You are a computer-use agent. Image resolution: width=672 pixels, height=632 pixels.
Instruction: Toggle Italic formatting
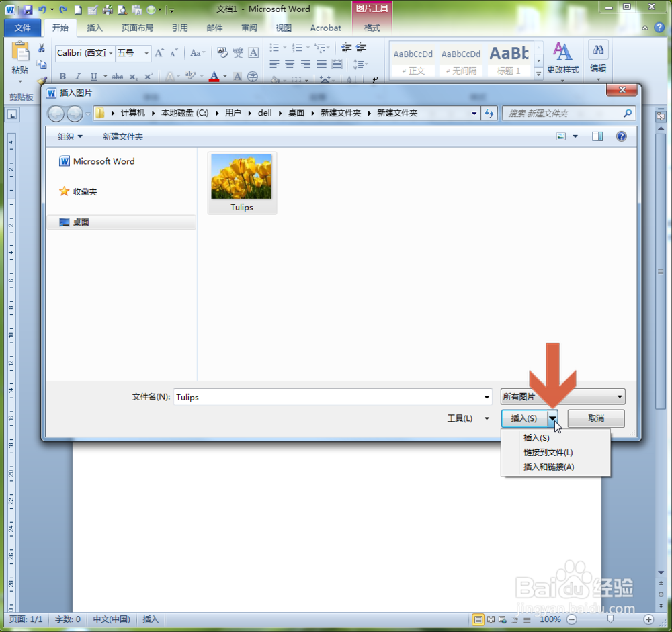[77, 77]
